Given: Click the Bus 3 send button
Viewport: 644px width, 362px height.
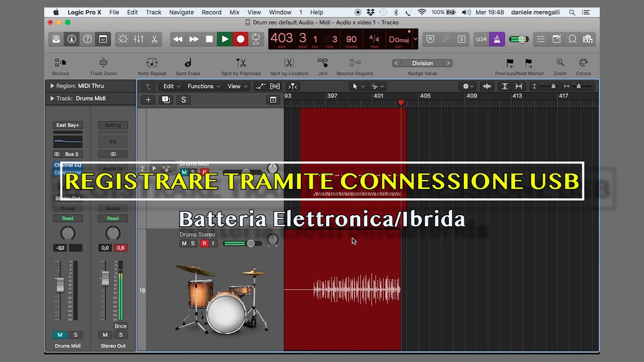Looking at the screenshot, I should point(71,154).
